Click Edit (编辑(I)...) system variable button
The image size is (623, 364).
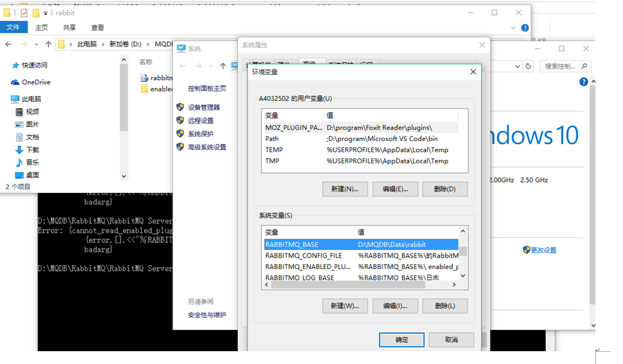[x=395, y=306]
